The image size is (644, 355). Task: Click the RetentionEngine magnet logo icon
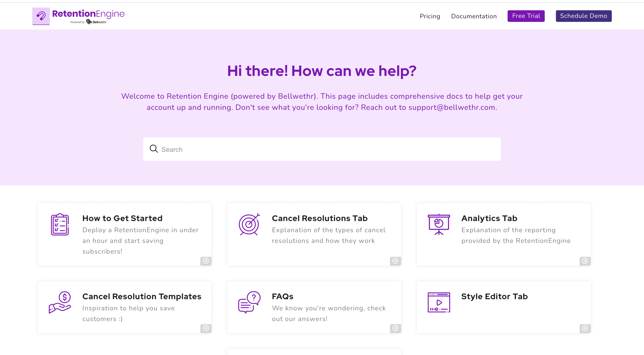(41, 16)
